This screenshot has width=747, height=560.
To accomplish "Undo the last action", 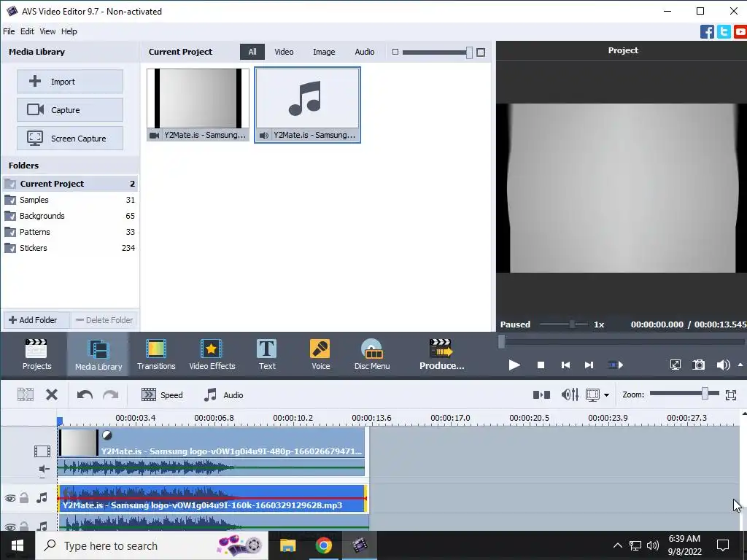I will 85,394.
